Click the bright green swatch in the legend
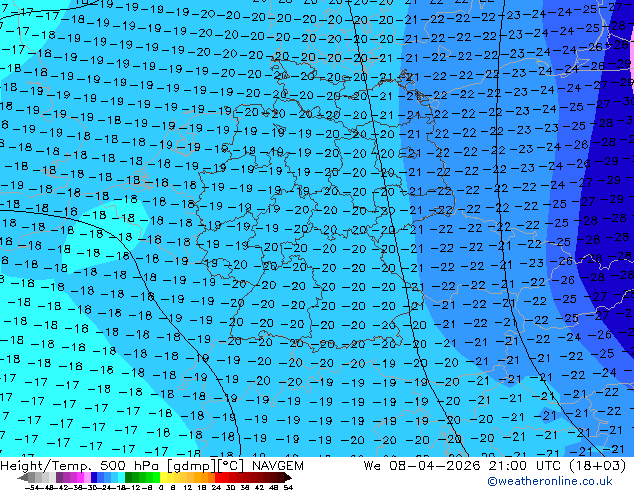The height and width of the screenshot is (490, 634). pyautogui.click(x=156, y=477)
